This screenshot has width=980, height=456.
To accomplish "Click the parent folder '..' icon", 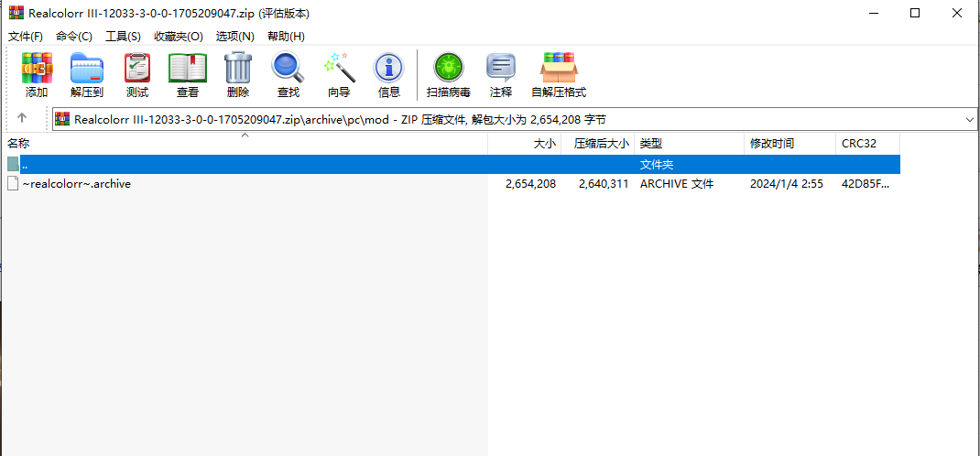I will pyautogui.click(x=13, y=164).
